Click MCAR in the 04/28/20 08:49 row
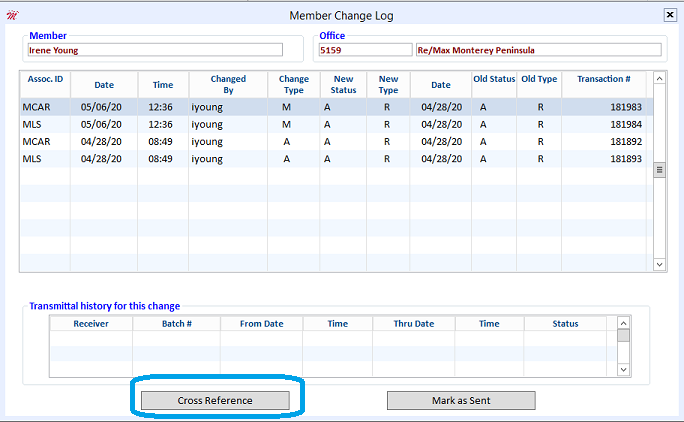Screen dimensions: 684x422 pyautogui.click(x=37, y=141)
